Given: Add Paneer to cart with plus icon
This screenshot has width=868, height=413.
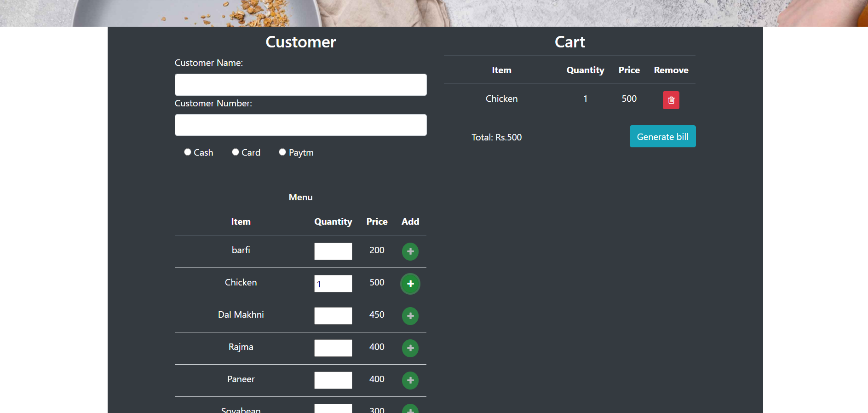Looking at the screenshot, I should click(410, 380).
